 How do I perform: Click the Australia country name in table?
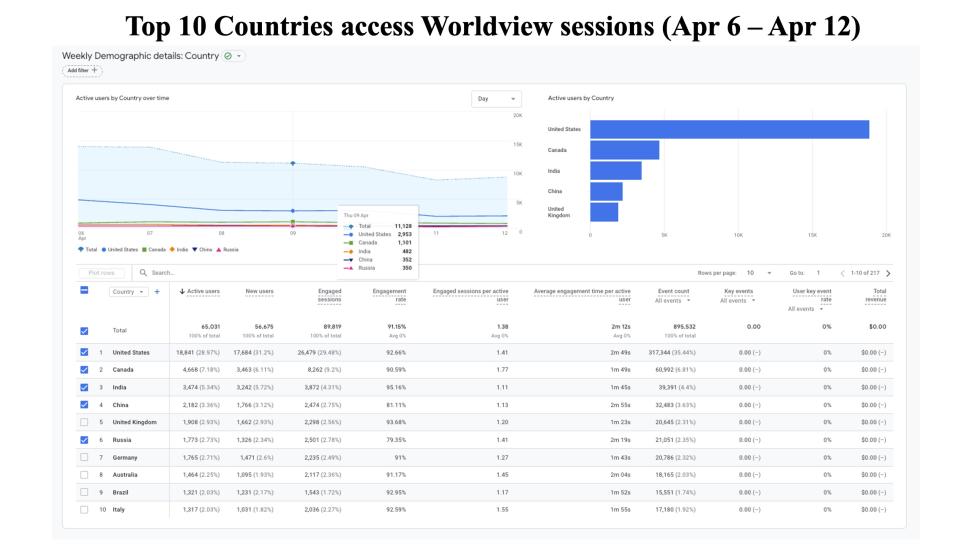pos(125,475)
